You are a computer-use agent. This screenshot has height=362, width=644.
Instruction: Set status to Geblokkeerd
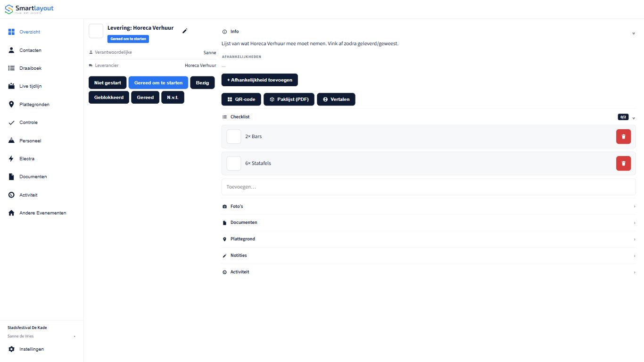point(109,98)
